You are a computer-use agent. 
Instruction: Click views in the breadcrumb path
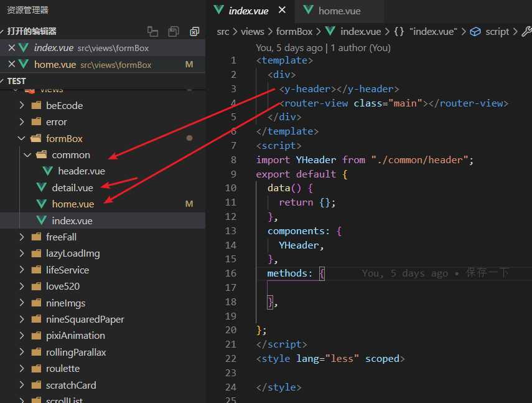click(x=253, y=32)
